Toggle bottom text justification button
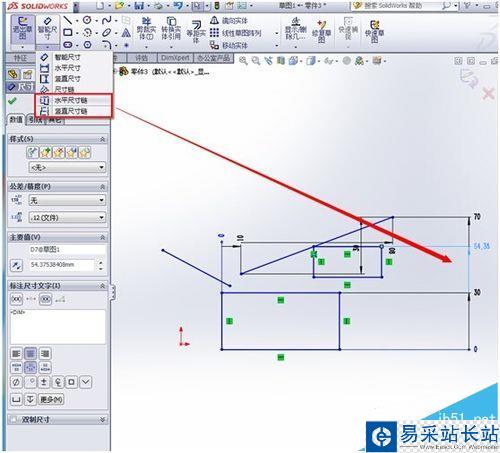Image resolution: width=500 pixels, height=453 pixels. [x=45, y=367]
